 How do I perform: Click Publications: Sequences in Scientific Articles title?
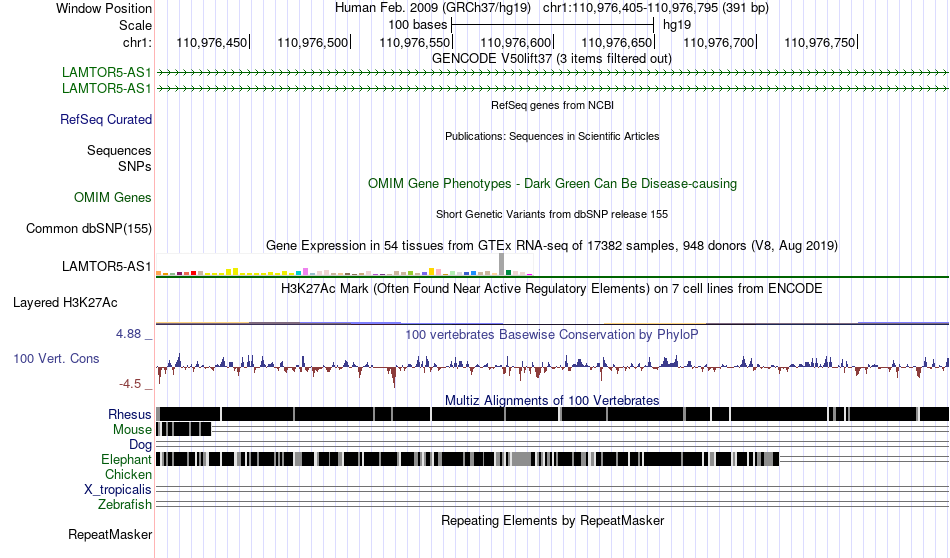tap(552, 136)
